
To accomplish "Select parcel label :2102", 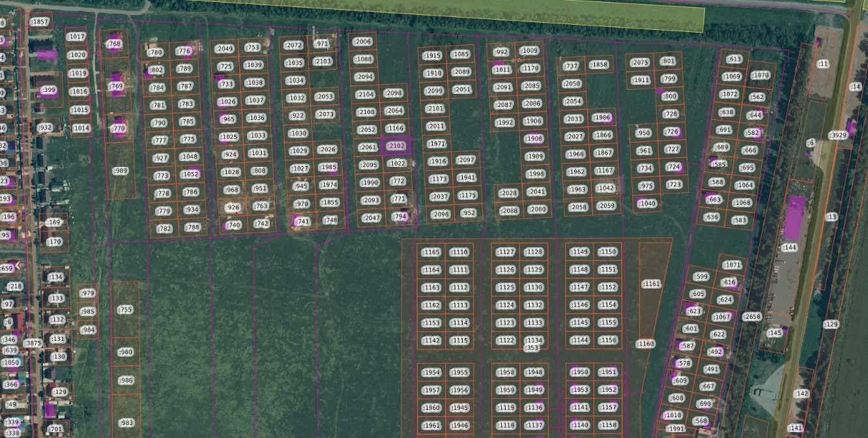I will (x=396, y=146).
